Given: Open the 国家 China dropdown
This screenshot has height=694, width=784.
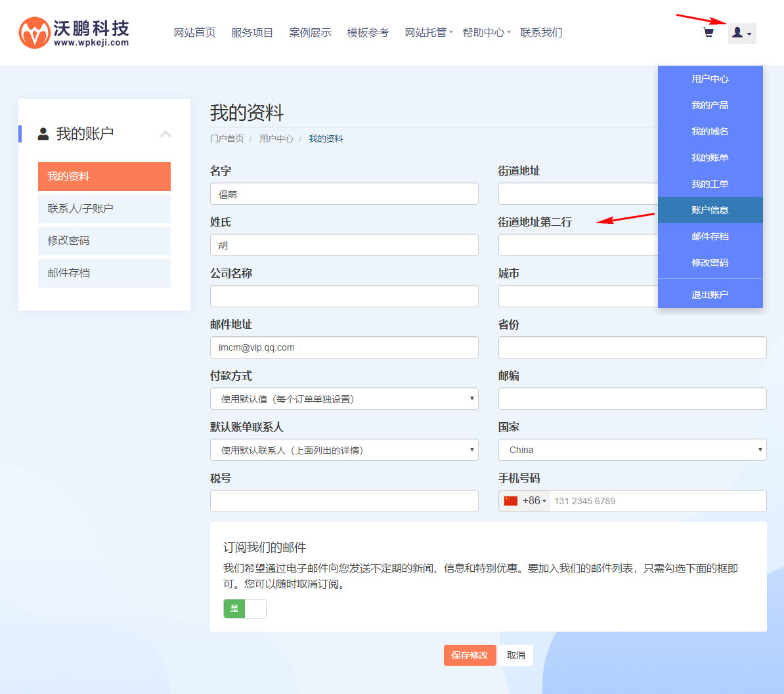Looking at the screenshot, I should point(632,450).
